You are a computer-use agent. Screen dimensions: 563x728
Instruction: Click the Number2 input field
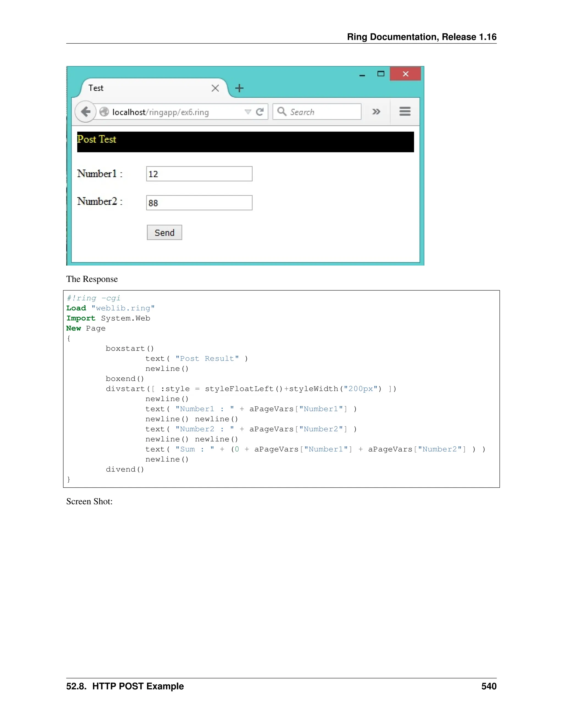[x=199, y=203]
